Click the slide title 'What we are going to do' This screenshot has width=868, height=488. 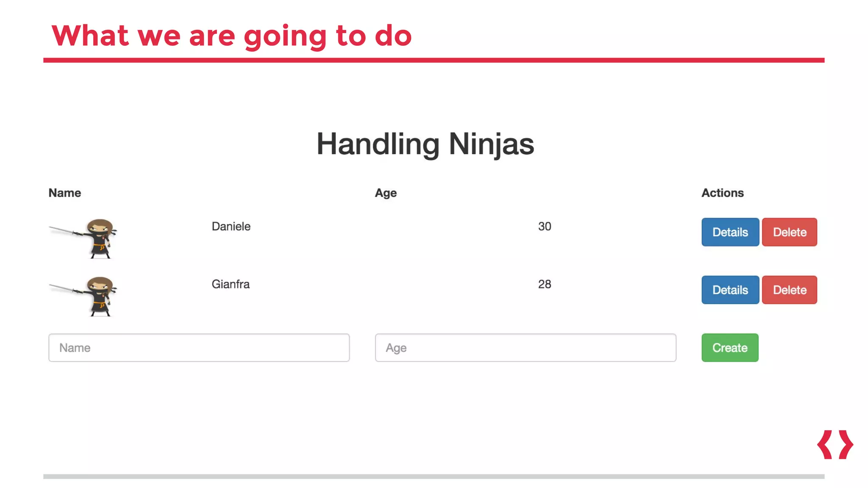point(231,36)
